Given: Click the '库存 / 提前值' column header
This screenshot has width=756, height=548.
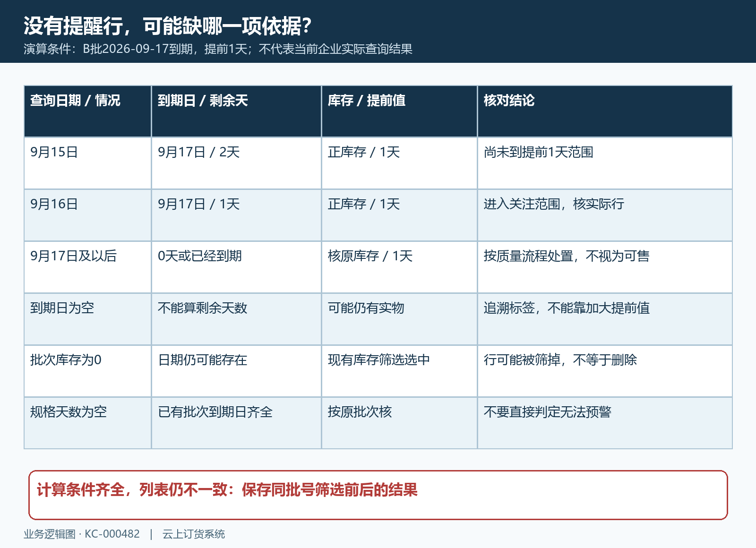Looking at the screenshot, I should point(399,111).
